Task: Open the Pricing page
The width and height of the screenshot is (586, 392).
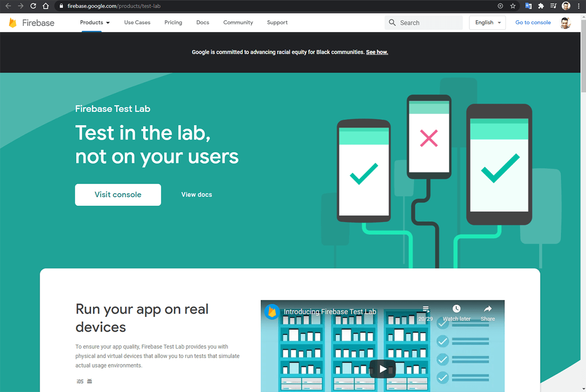Action: coord(173,22)
